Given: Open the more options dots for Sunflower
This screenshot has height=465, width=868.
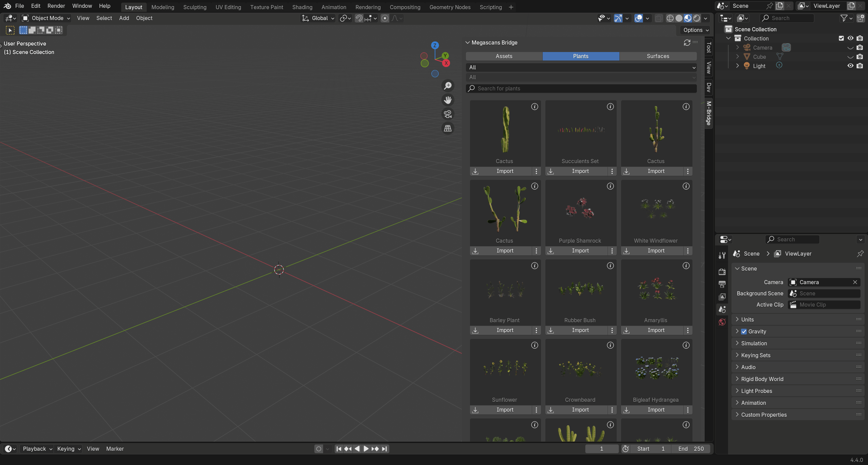Looking at the screenshot, I should (536, 410).
